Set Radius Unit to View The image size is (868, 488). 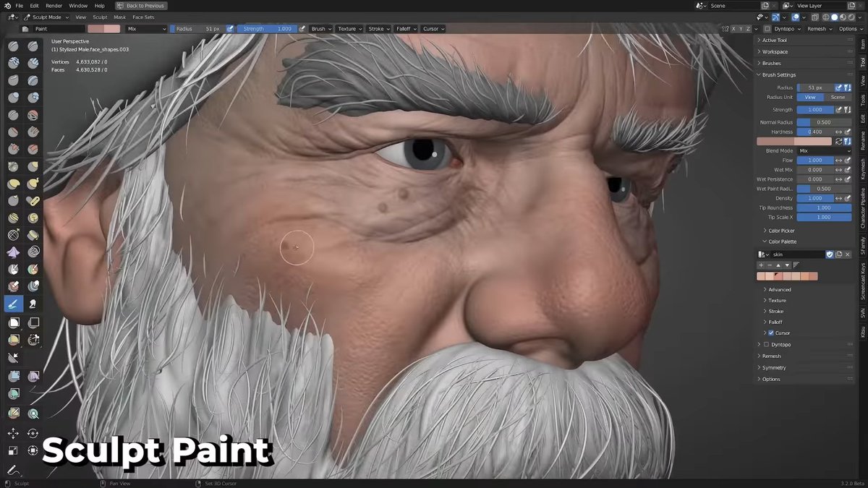coord(810,97)
